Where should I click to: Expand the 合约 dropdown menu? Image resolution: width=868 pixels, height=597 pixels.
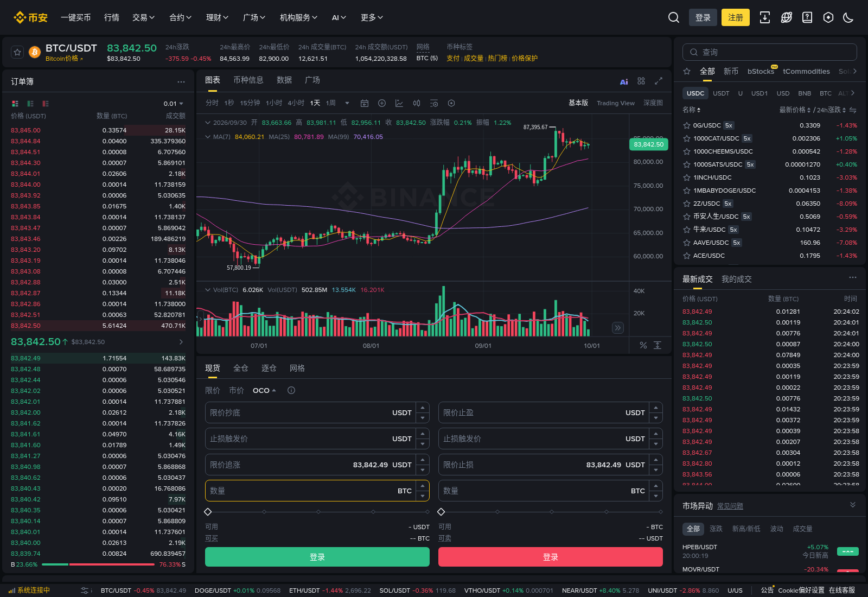pyautogui.click(x=180, y=17)
